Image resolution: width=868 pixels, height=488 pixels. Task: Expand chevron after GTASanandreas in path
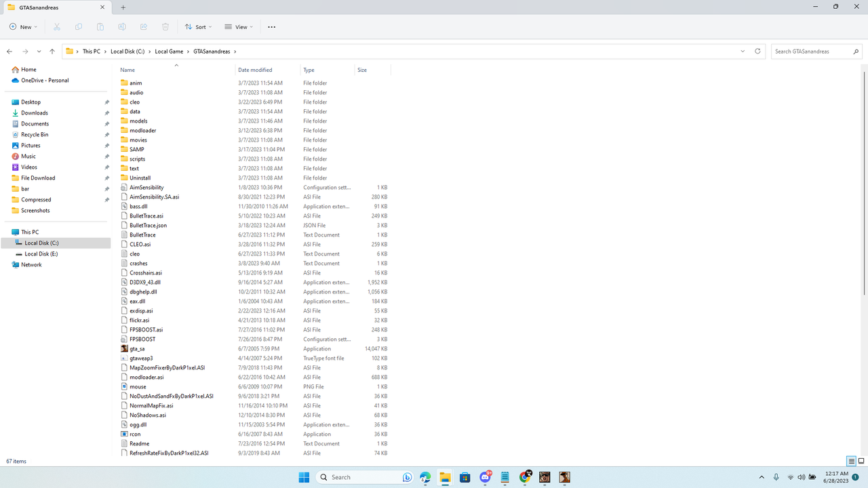click(235, 52)
